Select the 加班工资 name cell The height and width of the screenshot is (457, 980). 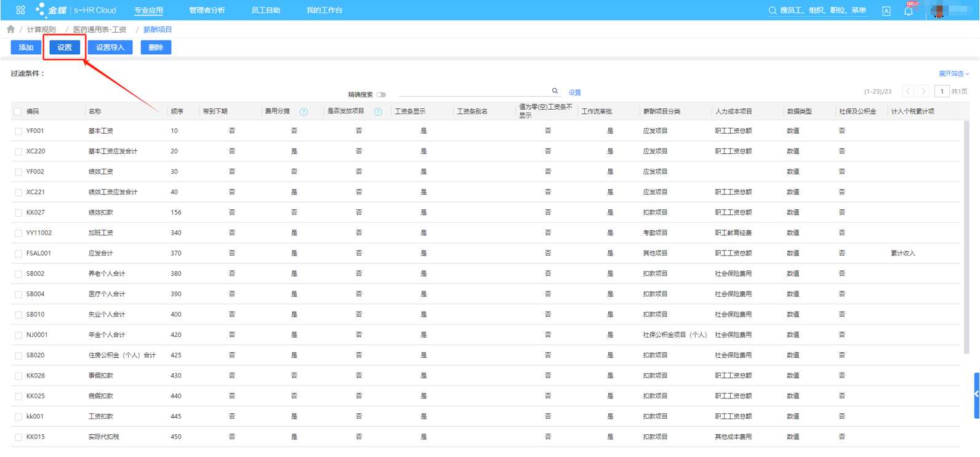[101, 233]
